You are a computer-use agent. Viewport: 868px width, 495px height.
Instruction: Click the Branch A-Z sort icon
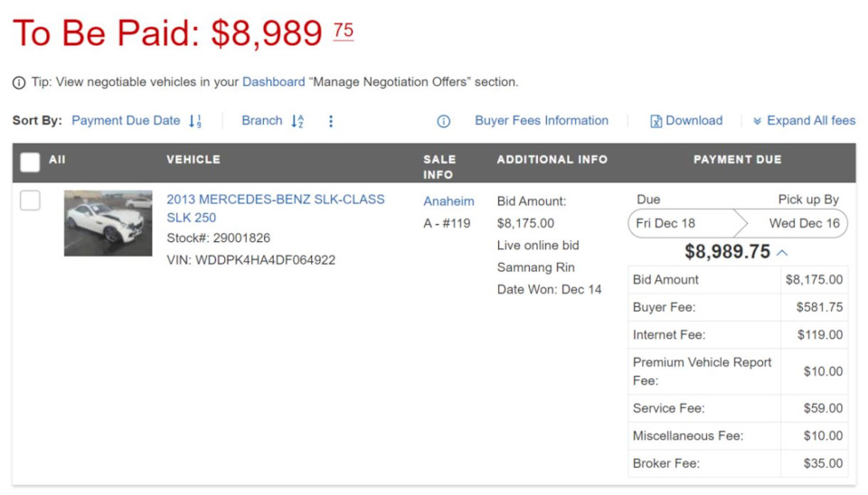pyautogui.click(x=297, y=121)
